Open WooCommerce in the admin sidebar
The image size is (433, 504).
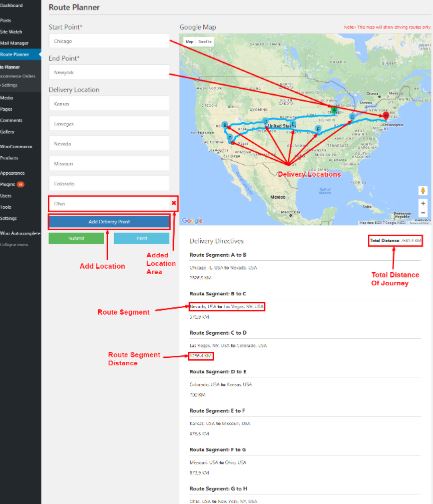coord(17,147)
